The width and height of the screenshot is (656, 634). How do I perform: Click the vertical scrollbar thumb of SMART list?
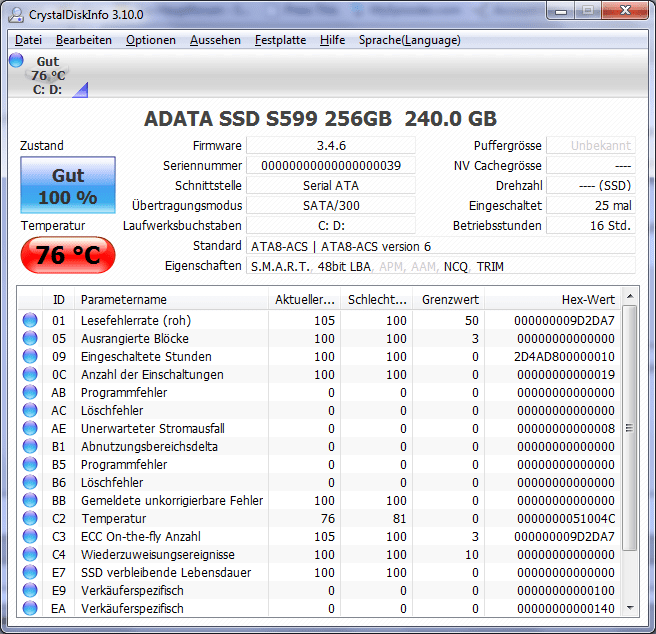(630, 428)
